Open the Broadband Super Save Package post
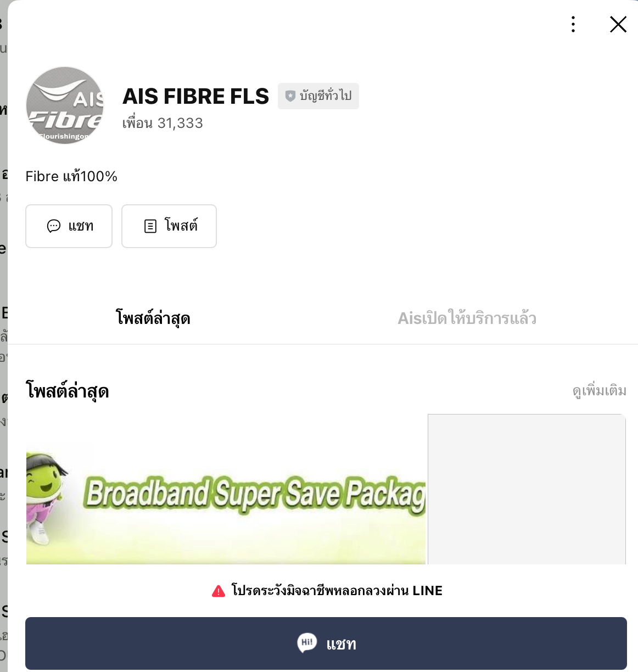638x672 pixels. tap(226, 489)
